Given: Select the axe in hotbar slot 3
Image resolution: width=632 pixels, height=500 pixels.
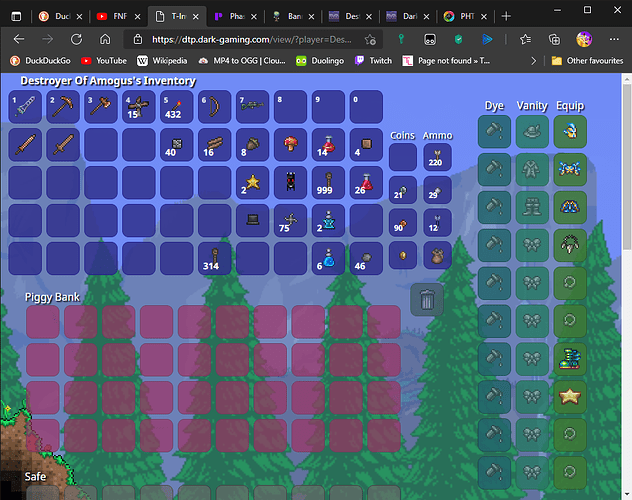Looking at the screenshot, I should coord(101,107).
